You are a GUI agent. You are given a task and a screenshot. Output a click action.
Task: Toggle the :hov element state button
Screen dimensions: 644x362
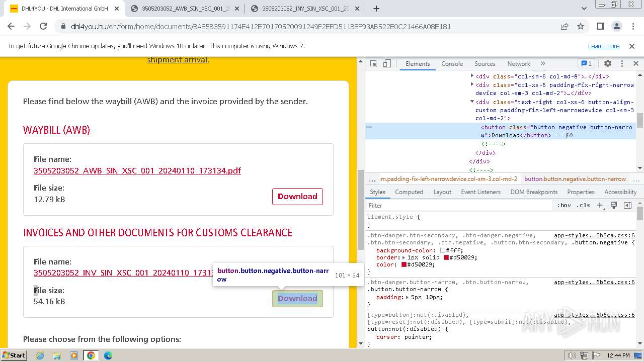[x=564, y=206]
